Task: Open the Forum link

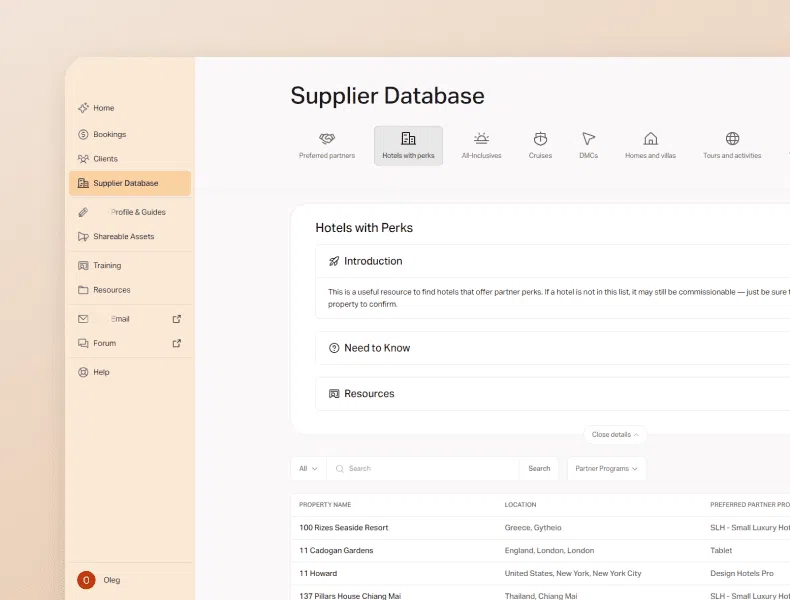Action: (129, 343)
